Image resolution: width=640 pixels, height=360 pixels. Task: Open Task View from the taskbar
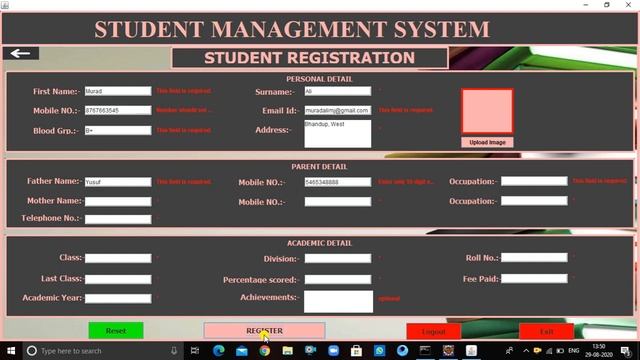[195, 351]
